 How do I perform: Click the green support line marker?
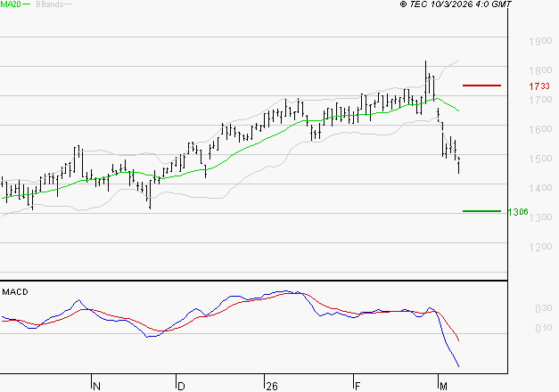(481, 211)
